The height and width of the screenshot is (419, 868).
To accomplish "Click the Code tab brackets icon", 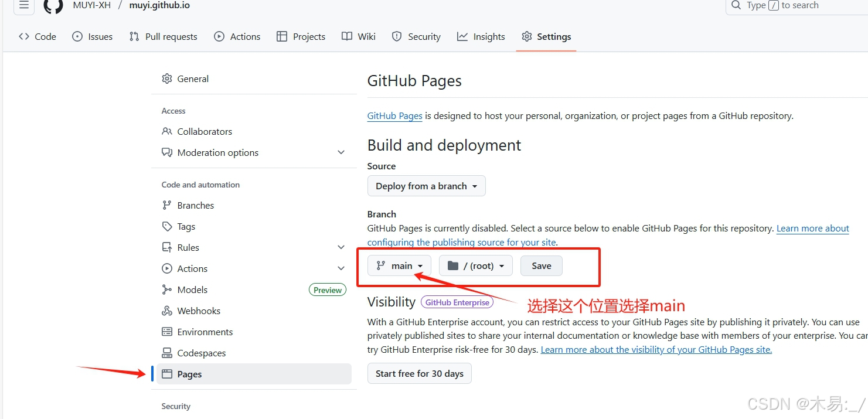I will [x=24, y=36].
